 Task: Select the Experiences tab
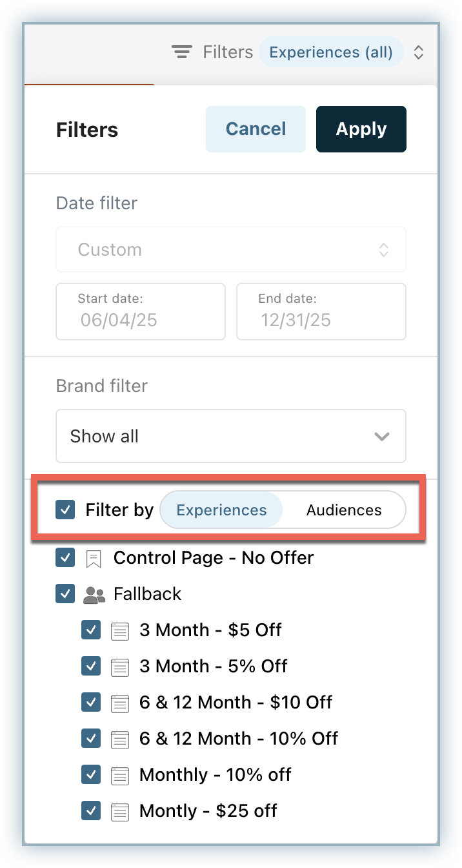point(221,510)
